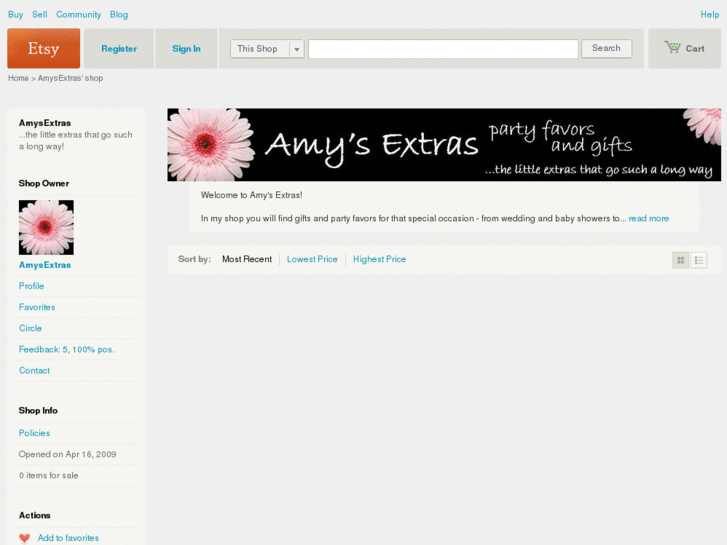The image size is (727, 545).
Task: Click the red heart favorites icon
Action: tap(25, 538)
